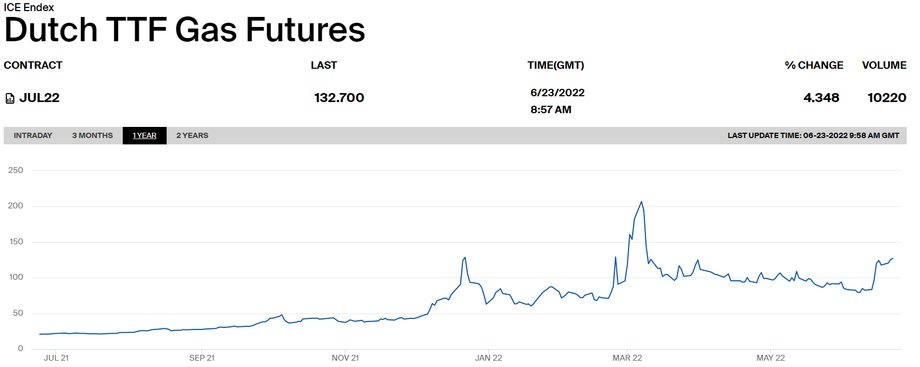Click the LAST column header
Viewport: 920px width, 367px height.
[324, 65]
